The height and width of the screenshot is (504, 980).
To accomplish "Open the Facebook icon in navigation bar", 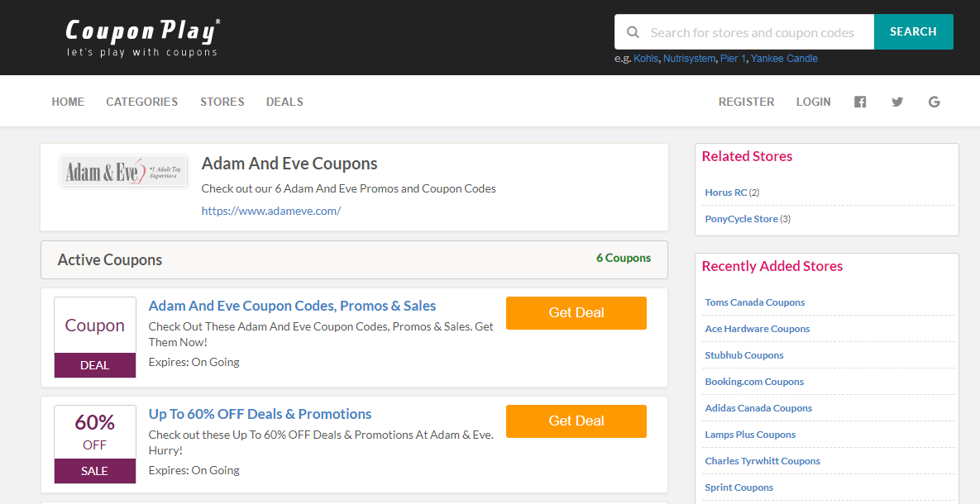I will point(860,102).
